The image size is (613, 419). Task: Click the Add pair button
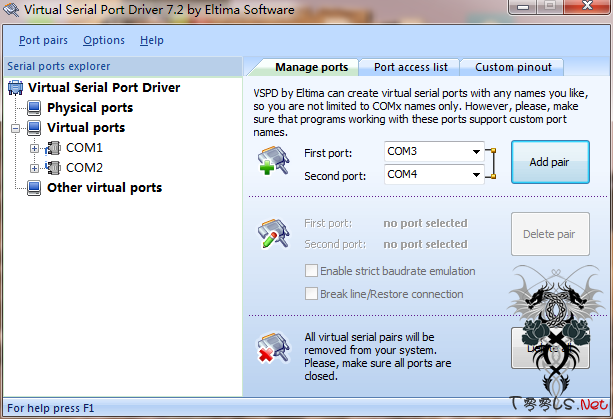coord(550,162)
